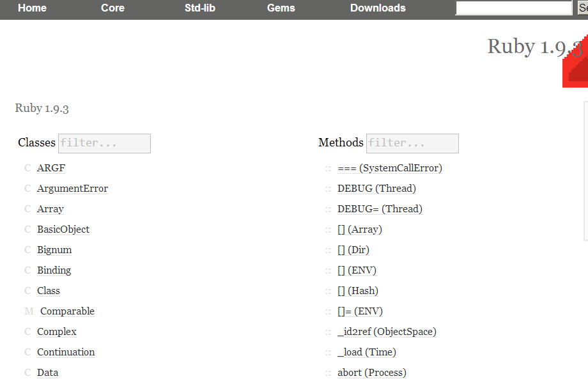Image resolution: width=588 pixels, height=381 pixels.
Task: Open the Class class link
Action: [49, 291]
